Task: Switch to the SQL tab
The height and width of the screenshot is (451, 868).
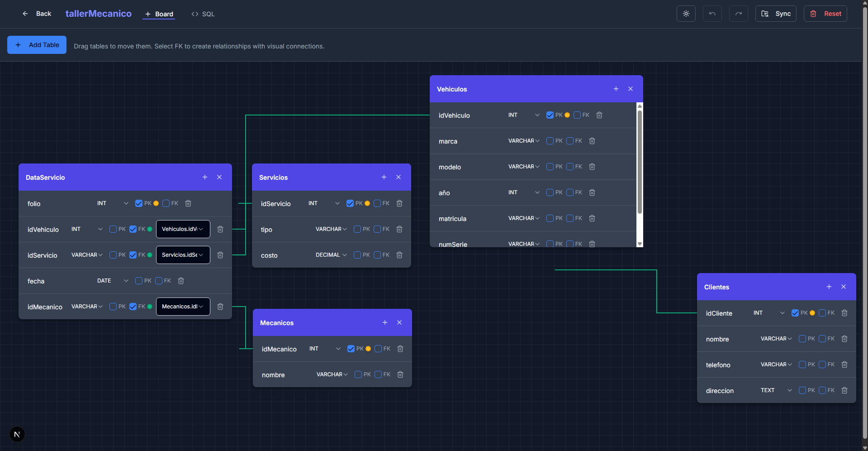Action: pos(202,14)
